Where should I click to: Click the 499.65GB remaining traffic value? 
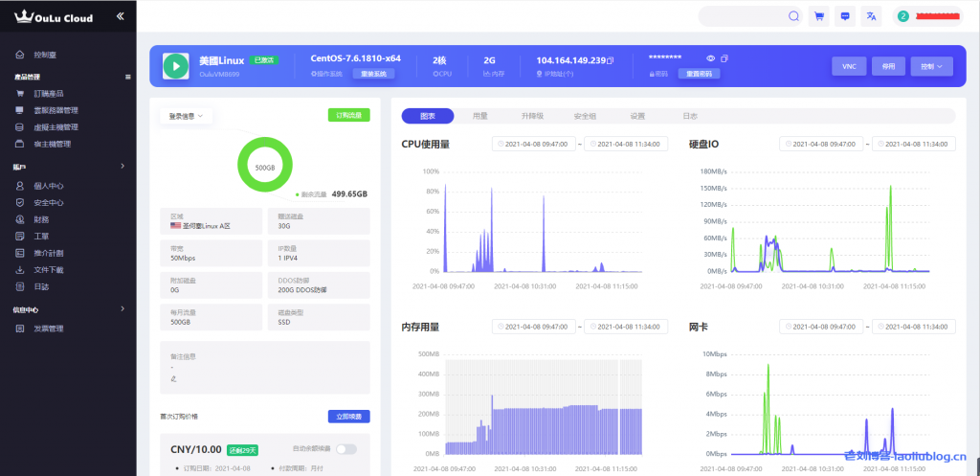point(349,193)
